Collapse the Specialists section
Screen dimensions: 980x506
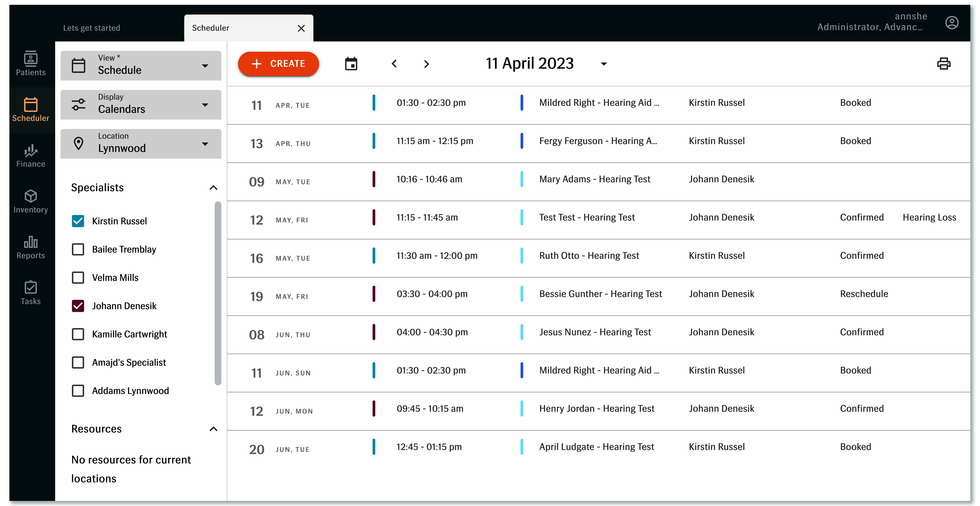213,188
